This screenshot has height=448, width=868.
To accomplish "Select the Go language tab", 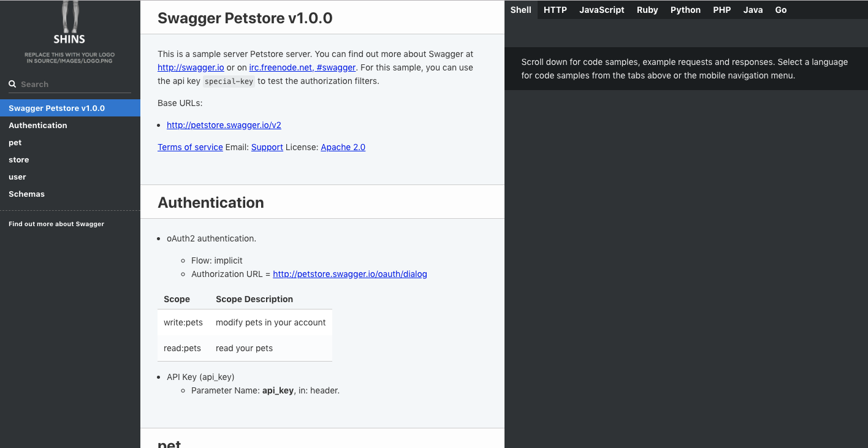I will pyautogui.click(x=781, y=10).
